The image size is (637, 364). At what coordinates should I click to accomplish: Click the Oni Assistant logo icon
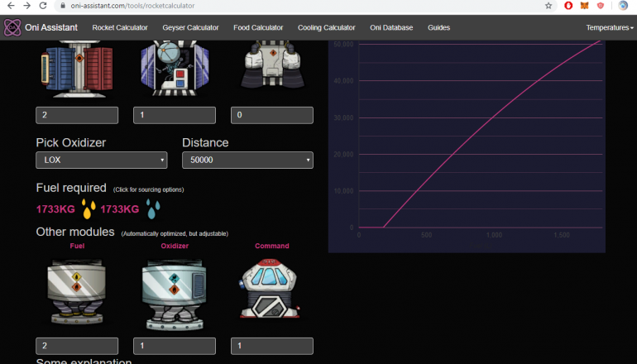(12, 27)
